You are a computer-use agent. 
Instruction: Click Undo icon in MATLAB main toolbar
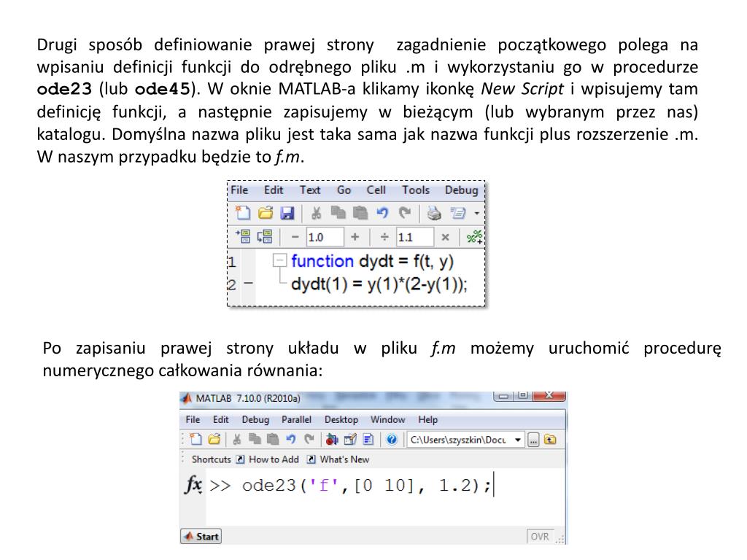290,439
